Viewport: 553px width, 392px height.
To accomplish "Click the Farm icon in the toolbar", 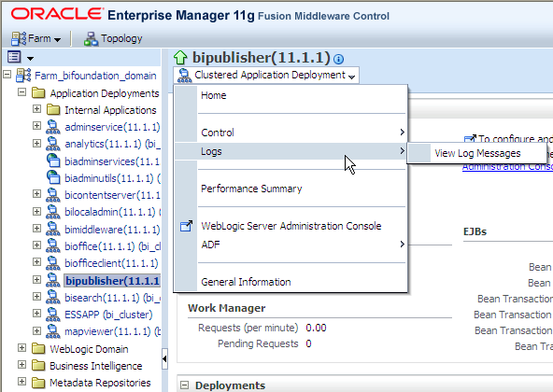I will point(19,39).
